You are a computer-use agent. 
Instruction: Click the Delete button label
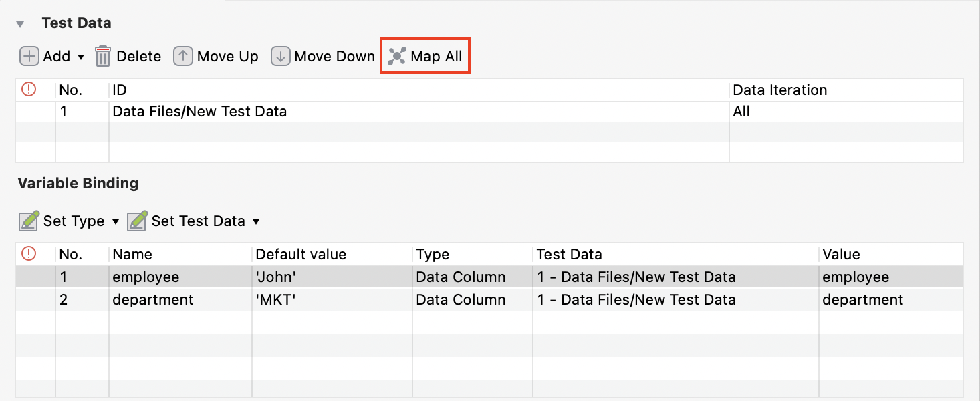tap(138, 56)
